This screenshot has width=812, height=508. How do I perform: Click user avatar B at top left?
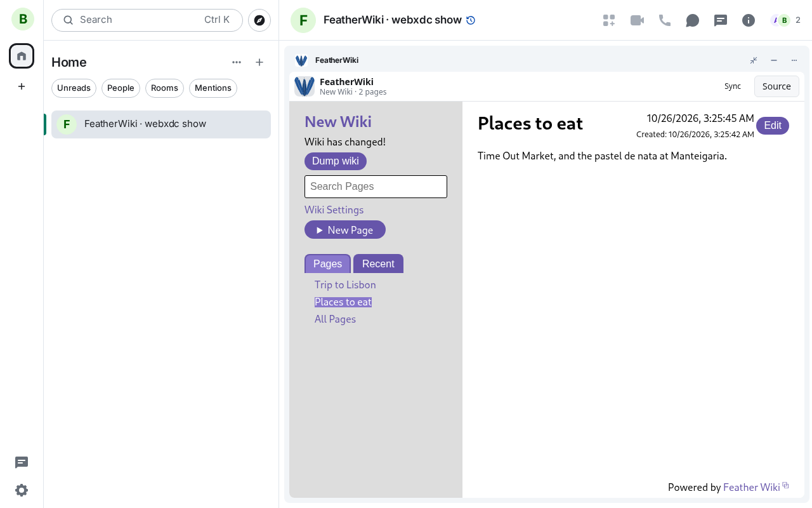point(23,19)
